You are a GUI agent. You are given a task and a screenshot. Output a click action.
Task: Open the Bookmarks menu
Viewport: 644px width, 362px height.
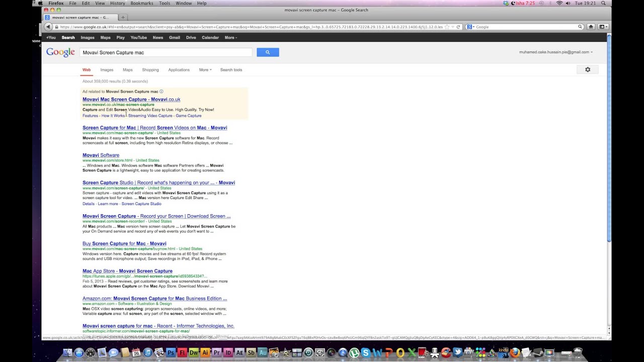[142, 3]
